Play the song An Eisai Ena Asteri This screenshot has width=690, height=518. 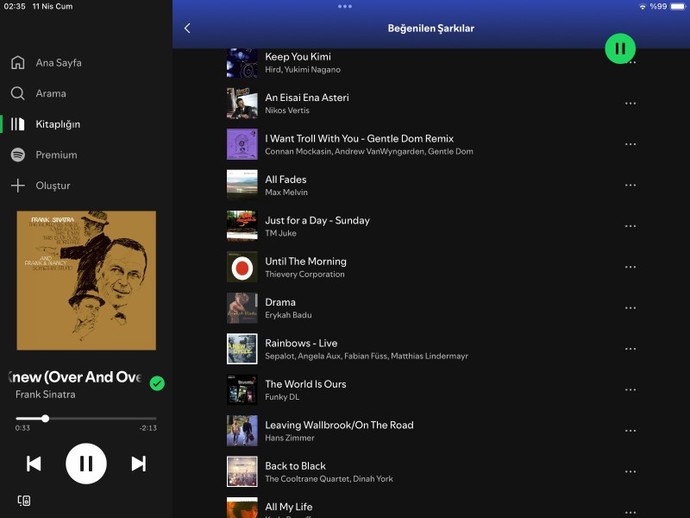click(431, 103)
